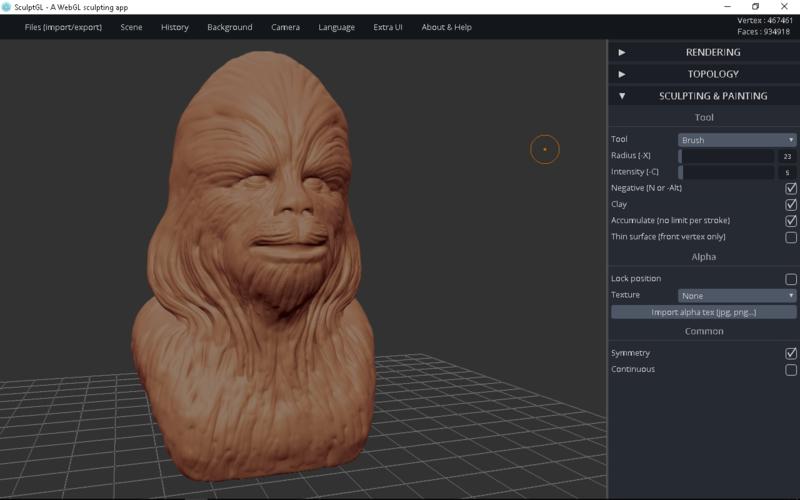Disable the Negative checkbox
This screenshot has width=800, height=500.
791,188
